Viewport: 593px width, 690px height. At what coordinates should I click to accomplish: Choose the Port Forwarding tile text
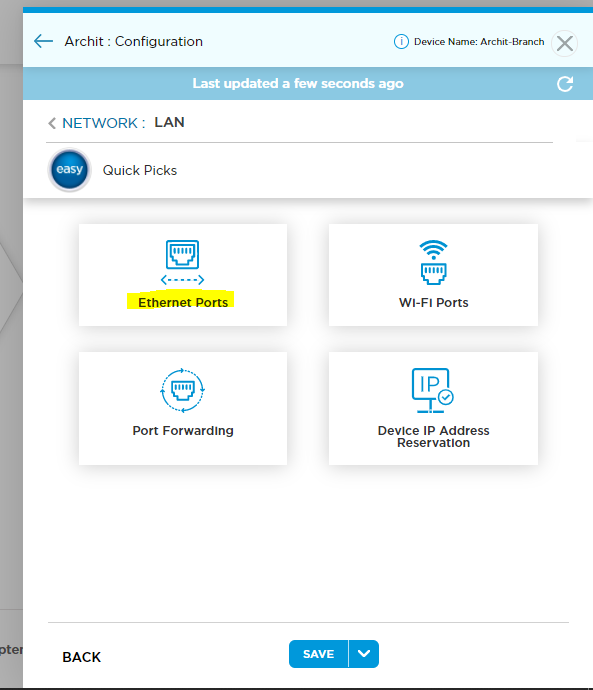click(x=183, y=431)
